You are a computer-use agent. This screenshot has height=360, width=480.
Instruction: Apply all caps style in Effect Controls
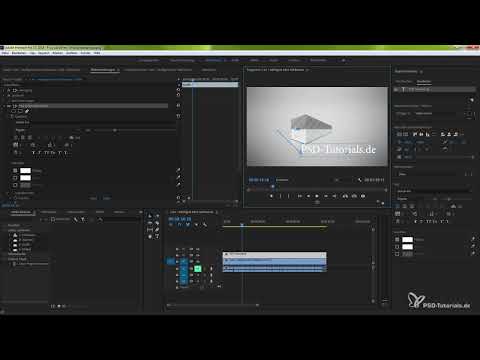46,153
